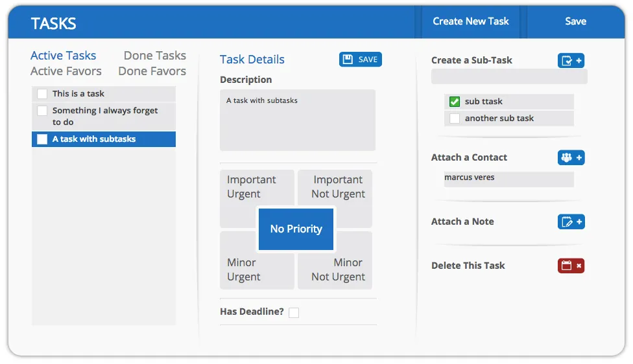This screenshot has height=364, width=633.
Task: Open the Done Tasks tab
Action: pyautogui.click(x=155, y=55)
